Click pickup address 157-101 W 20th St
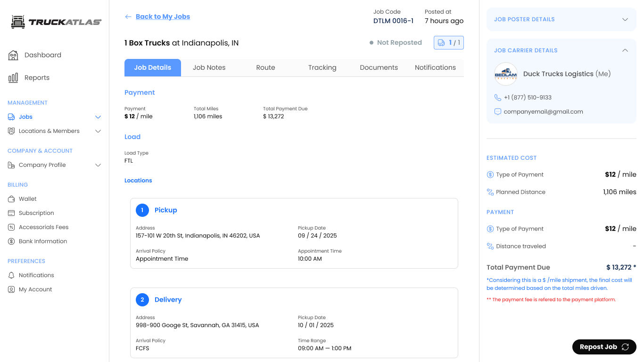This screenshot has width=644, height=362. (198, 236)
